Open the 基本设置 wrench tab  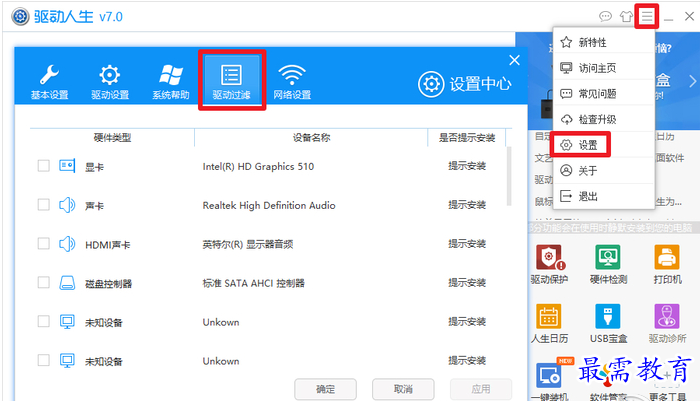49,82
